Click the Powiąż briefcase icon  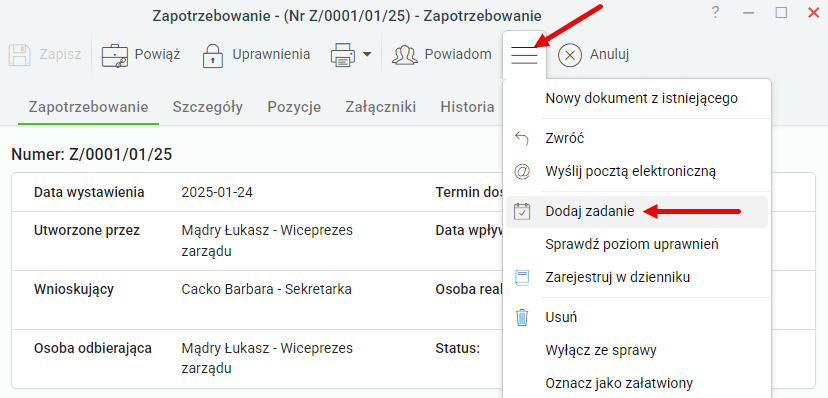(x=115, y=55)
